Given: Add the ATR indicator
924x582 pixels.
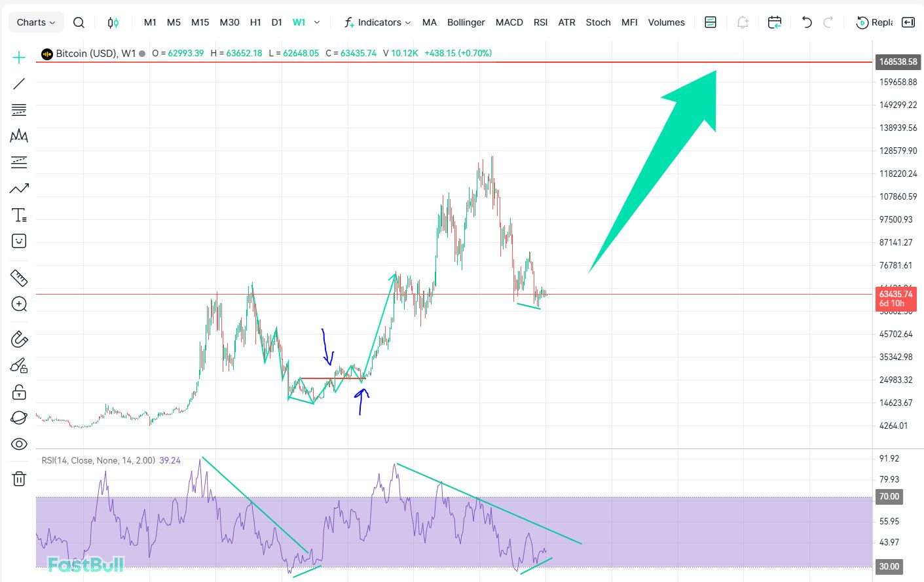Looking at the screenshot, I should tap(567, 22).
